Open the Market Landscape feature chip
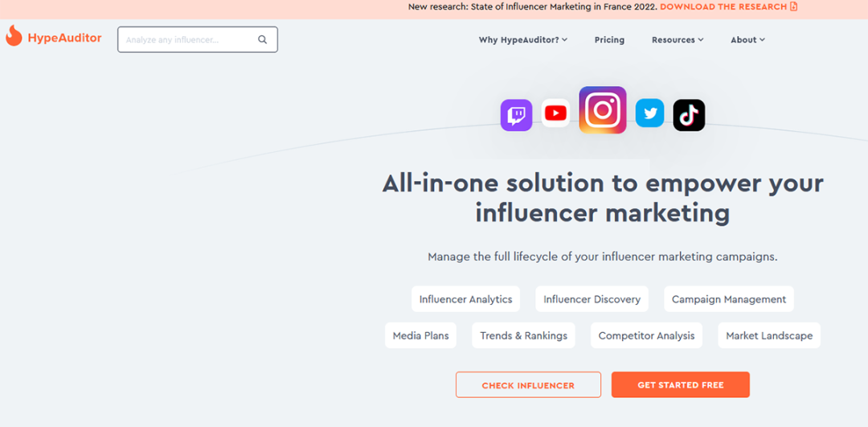 [769, 335]
